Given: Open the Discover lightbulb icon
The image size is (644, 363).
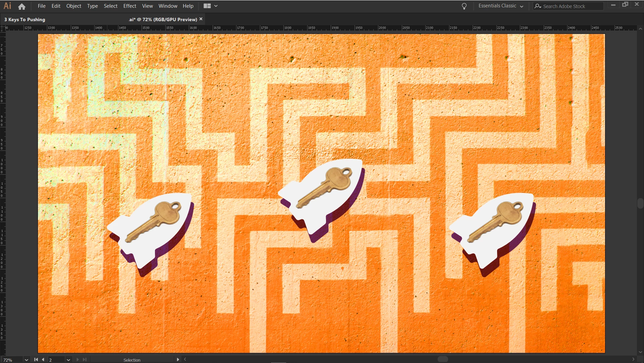Looking at the screenshot, I should (464, 6).
